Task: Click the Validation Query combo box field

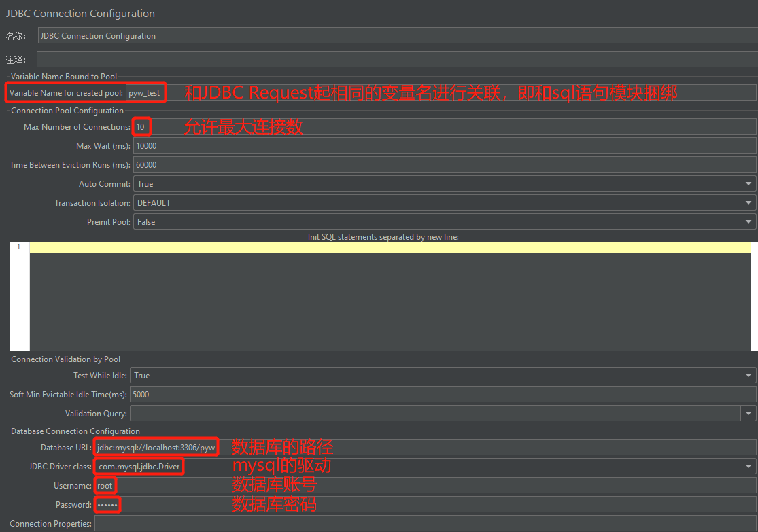Action: [435, 414]
